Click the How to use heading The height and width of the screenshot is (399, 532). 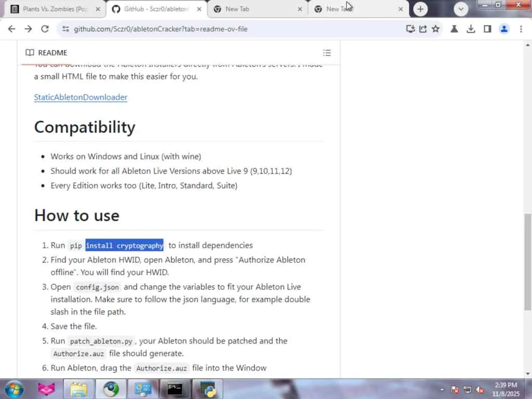tap(77, 216)
